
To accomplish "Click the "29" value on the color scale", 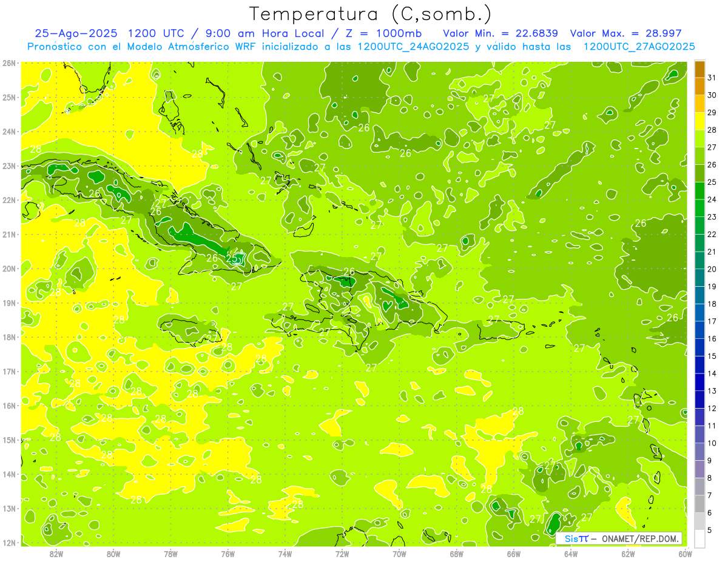I will tap(712, 113).
